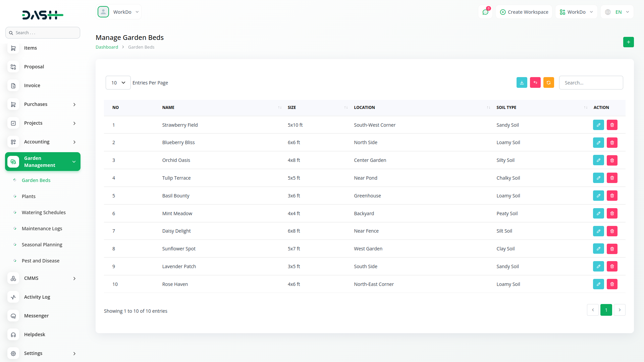Click the teal download export icon
Screen dimensions: 644x362
522,82
